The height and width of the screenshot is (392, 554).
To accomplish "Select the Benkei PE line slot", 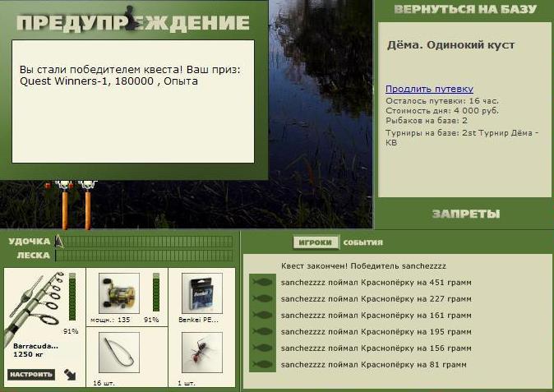I will tap(202, 293).
